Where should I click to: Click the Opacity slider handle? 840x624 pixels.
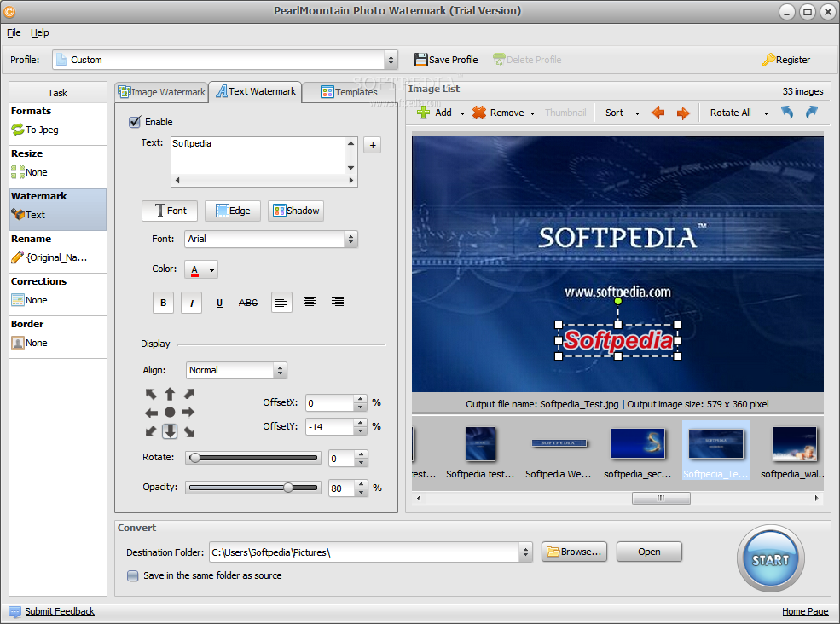(288, 488)
